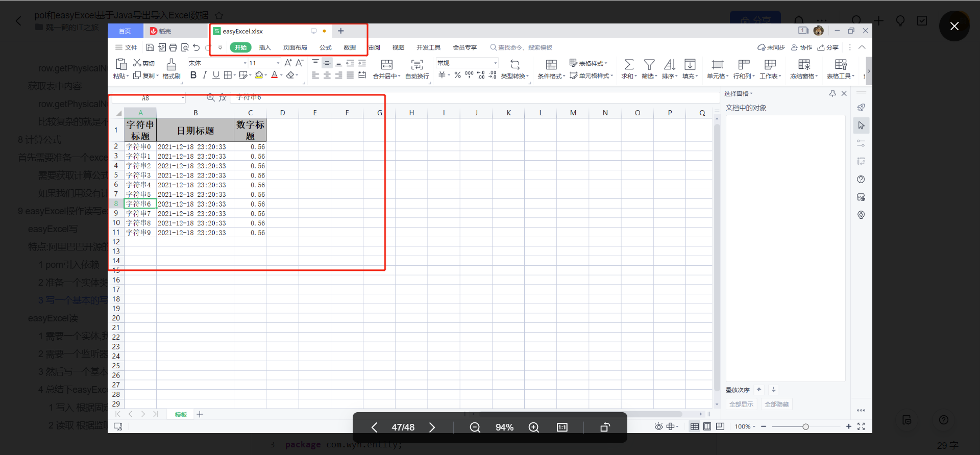This screenshot has width=980, height=455.
Task: Align text left horizontally
Action: (315, 75)
